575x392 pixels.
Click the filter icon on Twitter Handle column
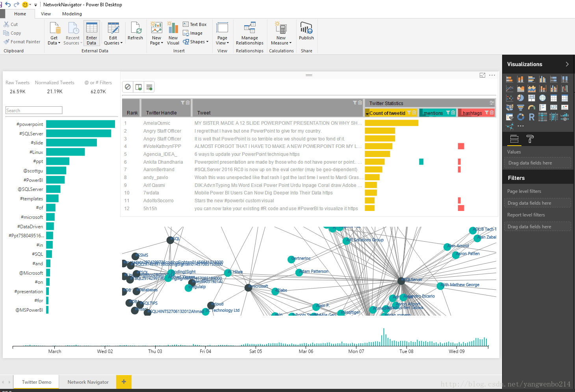(x=183, y=103)
